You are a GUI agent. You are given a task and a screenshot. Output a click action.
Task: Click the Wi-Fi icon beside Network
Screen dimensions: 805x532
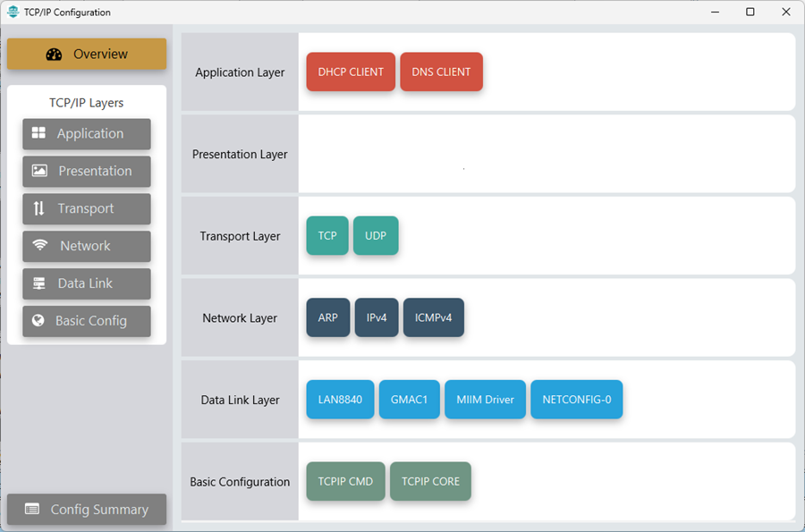pyautogui.click(x=39, y=246)
